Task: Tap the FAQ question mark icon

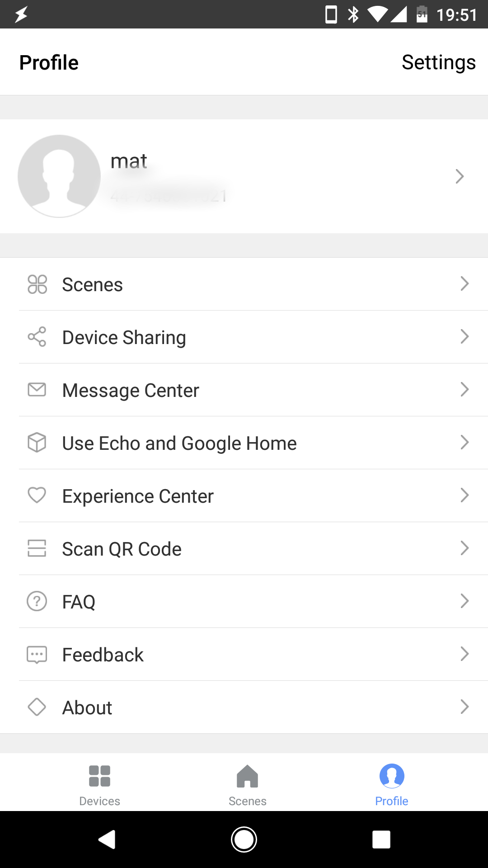Action: pyautogui.click(x=37, y=601)
